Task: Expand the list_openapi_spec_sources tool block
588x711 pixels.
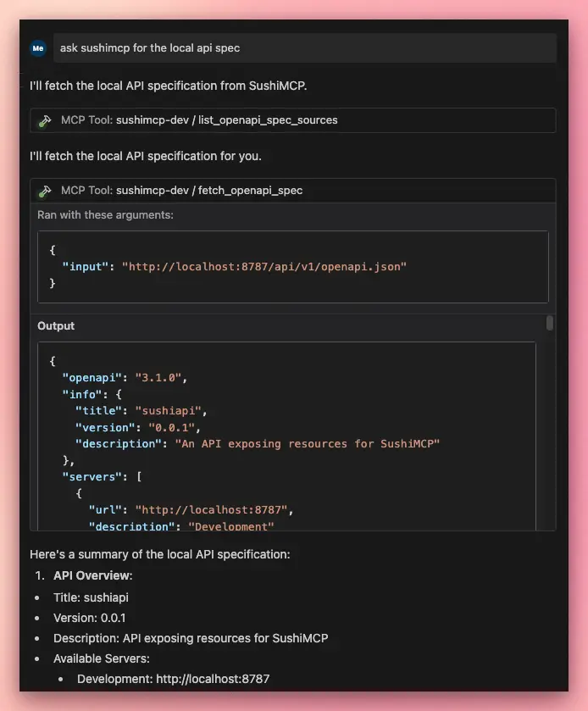Action: (x=292, y=119)
